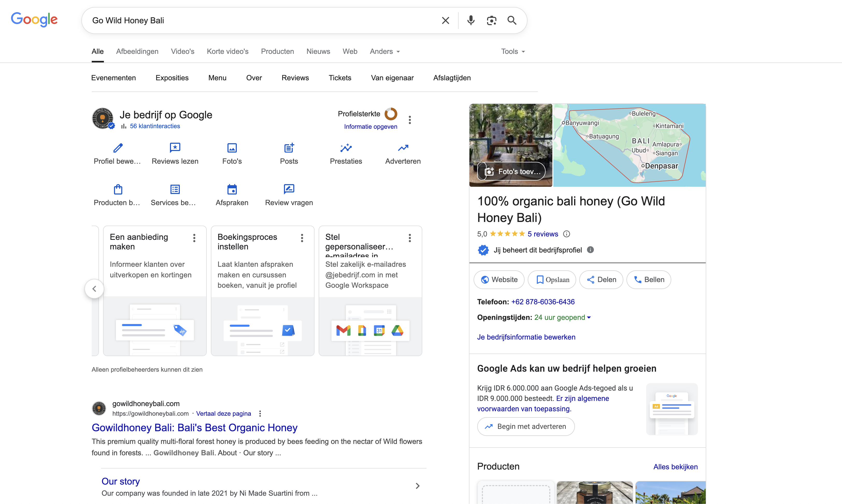Click Informatie opgeven link
This screenshot has width=842, height=504.
click(370, 127)
